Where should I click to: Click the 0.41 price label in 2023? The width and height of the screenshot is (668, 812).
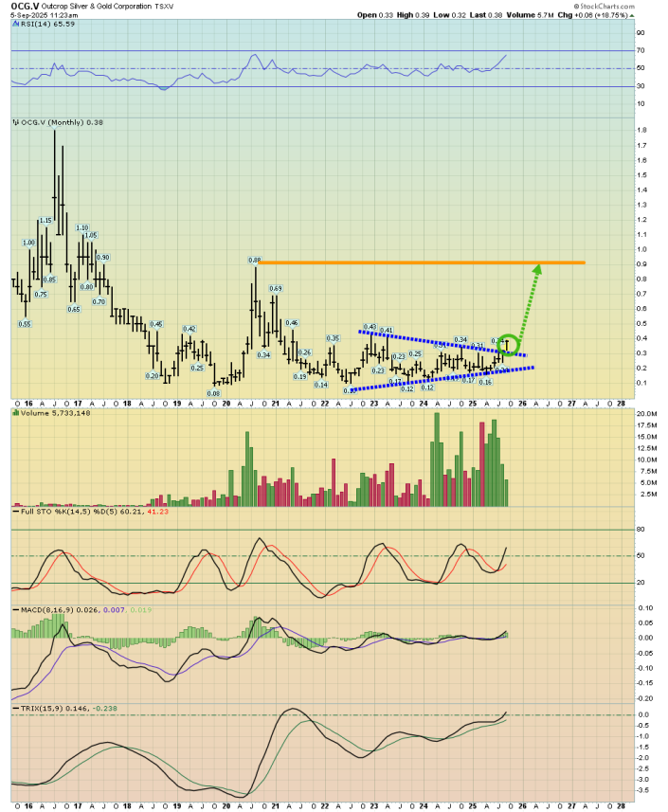pos(387,330)
